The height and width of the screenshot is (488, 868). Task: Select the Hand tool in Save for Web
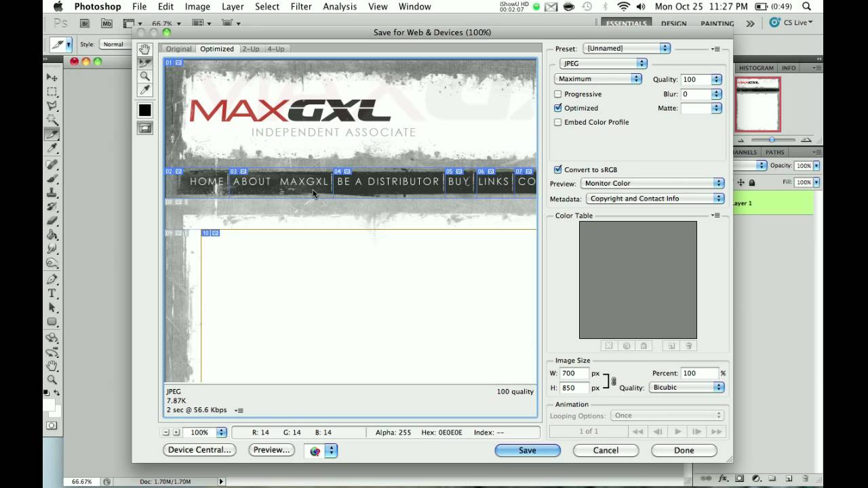pos(144,49)
